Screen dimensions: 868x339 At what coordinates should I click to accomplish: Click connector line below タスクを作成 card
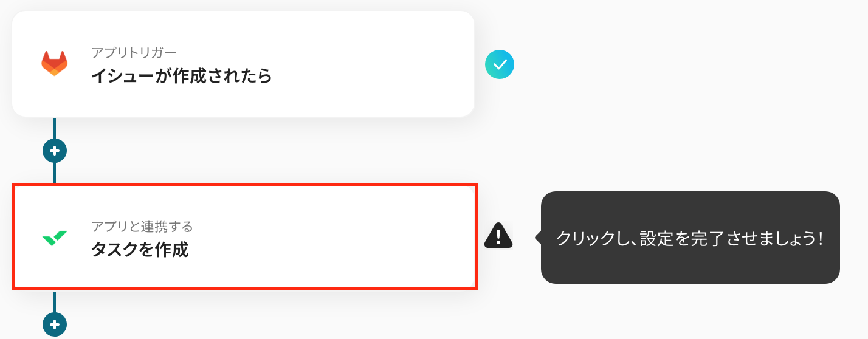coord(55,301)
